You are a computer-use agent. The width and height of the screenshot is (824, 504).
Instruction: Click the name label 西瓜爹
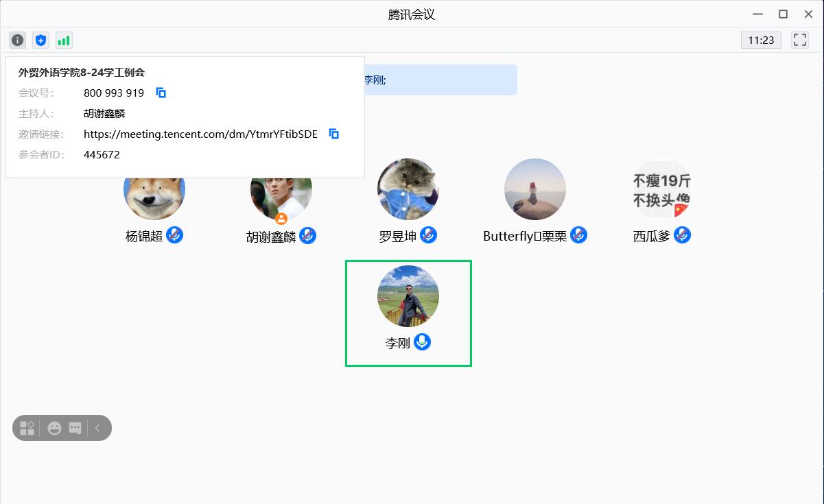pos(652,237)
